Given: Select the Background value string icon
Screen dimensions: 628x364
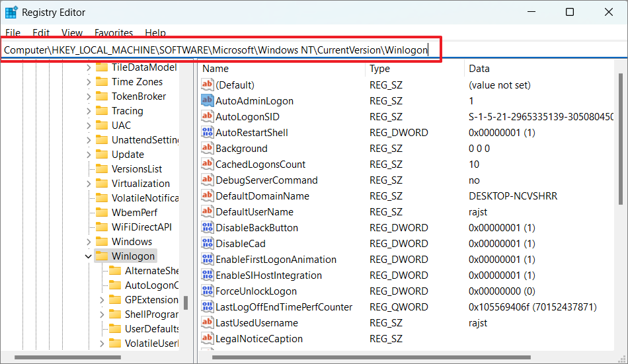Looking at the screenshot, I should click(x=207, y=148).
